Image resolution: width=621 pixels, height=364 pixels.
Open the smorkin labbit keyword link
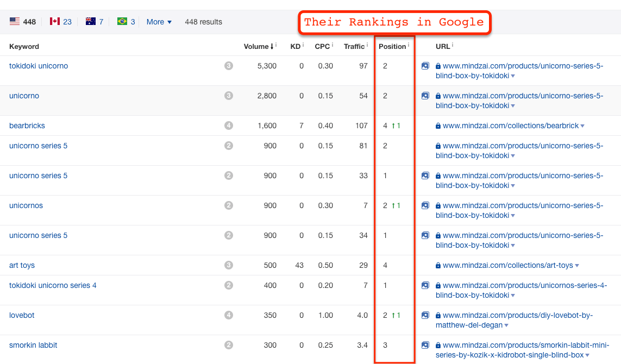click(33, 345)
